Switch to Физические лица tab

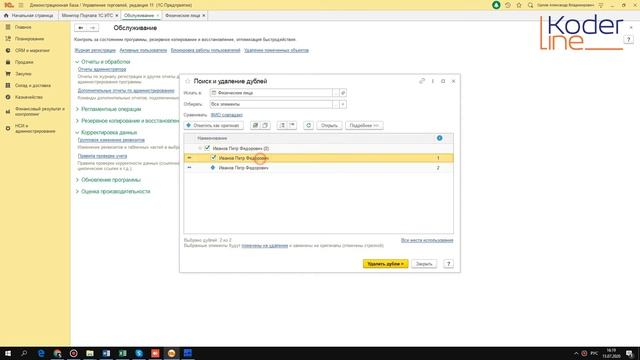point(182,16)
